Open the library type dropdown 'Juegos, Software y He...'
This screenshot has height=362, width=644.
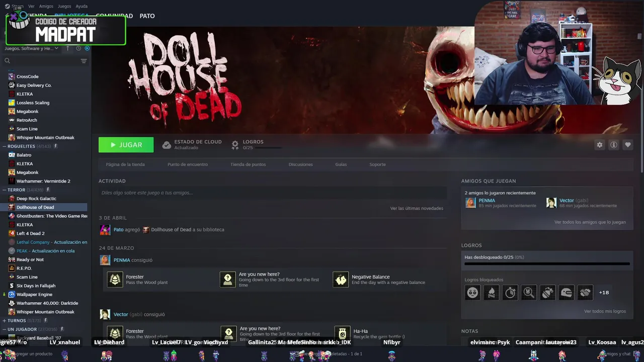pos(31,48)
